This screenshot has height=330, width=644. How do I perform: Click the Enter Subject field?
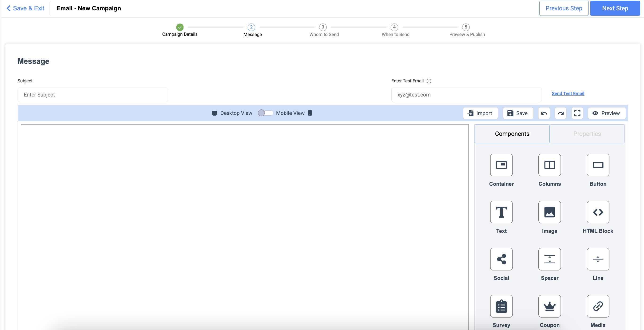click(x=93, y=95)
